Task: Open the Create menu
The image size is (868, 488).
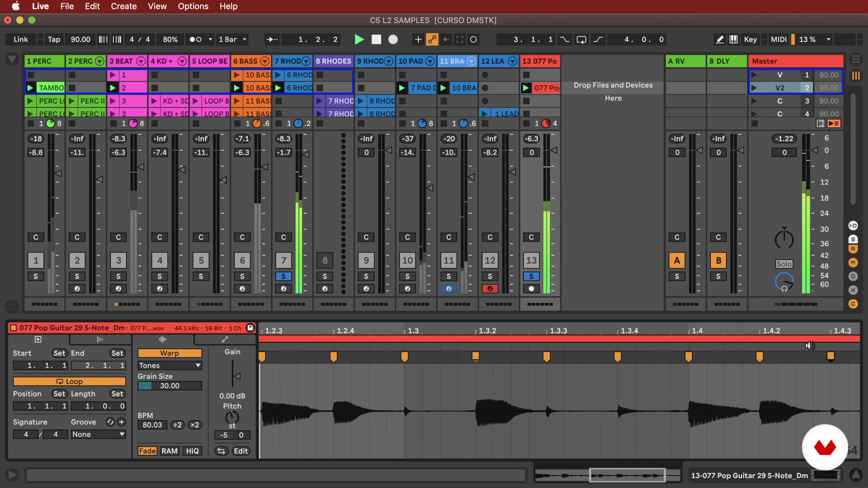Action: click(x=124, y=6)
